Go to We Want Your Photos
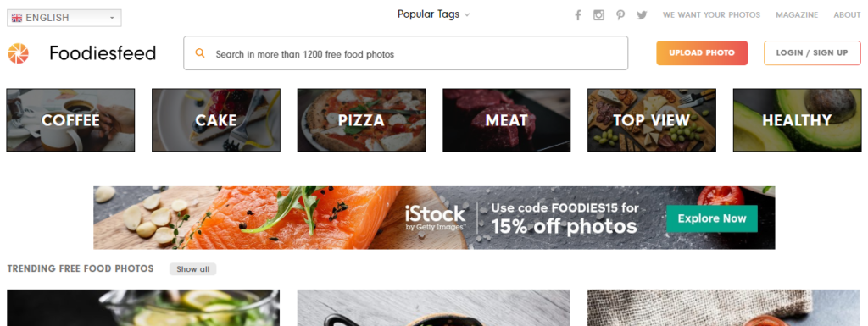This screenshot has width=868, height=326. coord(711,15)
